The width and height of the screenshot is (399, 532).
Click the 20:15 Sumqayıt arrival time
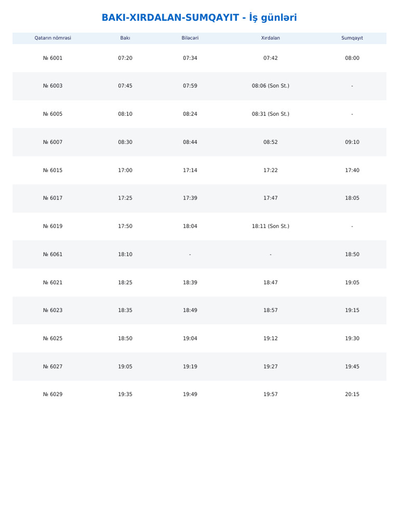pos(352,395)
